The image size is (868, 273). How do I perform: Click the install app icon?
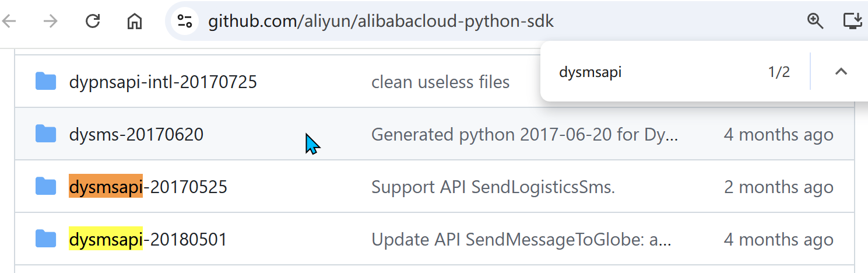coord(853,22)
